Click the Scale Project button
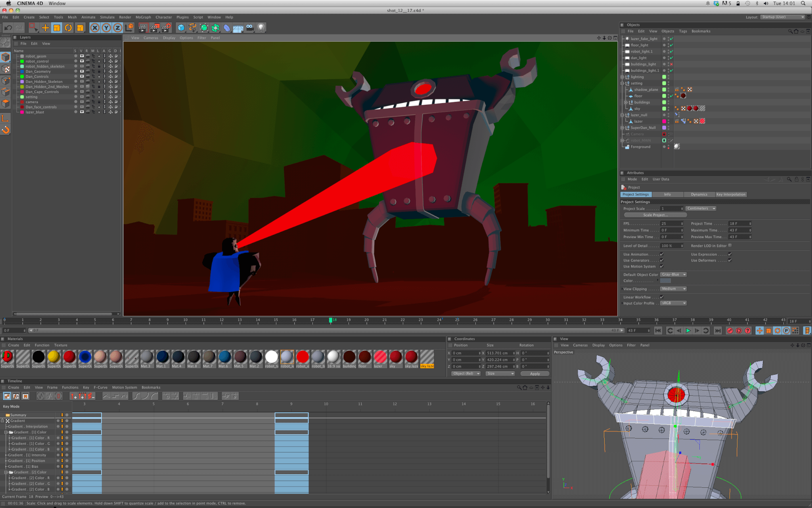Viewport: 812px width, 508px height. click(x=655, y=215)
